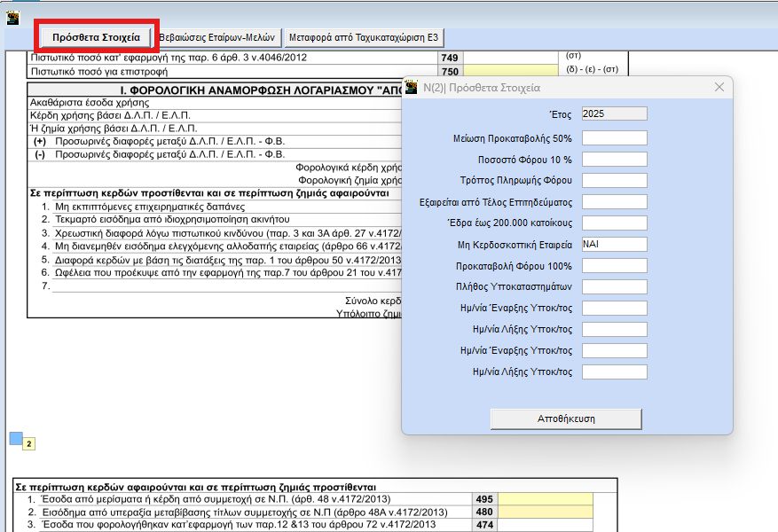Click the Μείωση Προκαταβολής 50% field

tap(614, 138)
